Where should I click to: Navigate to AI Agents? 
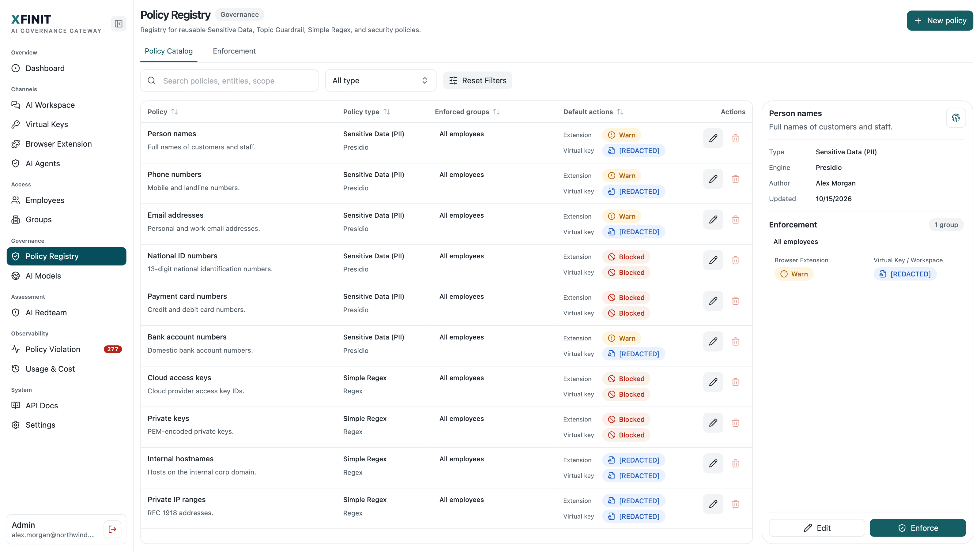tap(66, 163)
